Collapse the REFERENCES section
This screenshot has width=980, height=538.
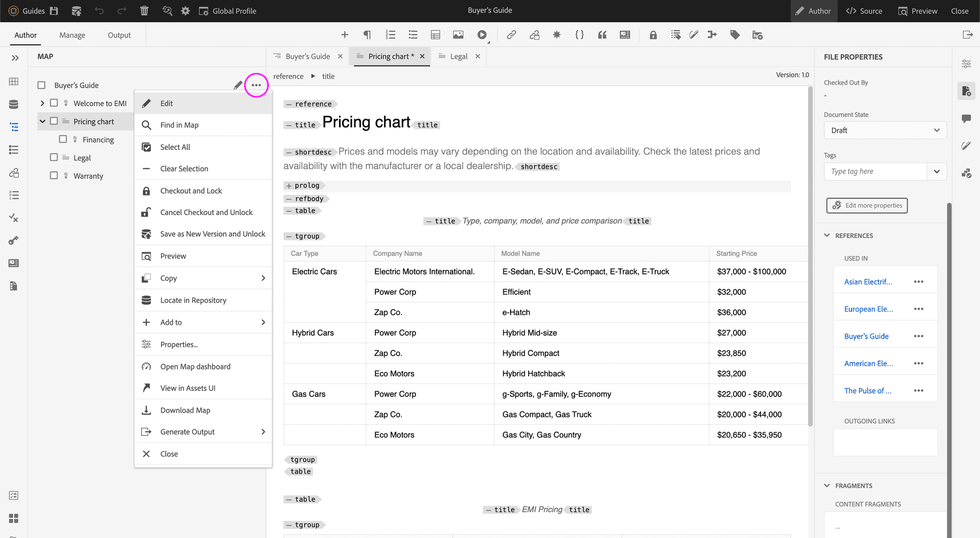coord(827,236)
